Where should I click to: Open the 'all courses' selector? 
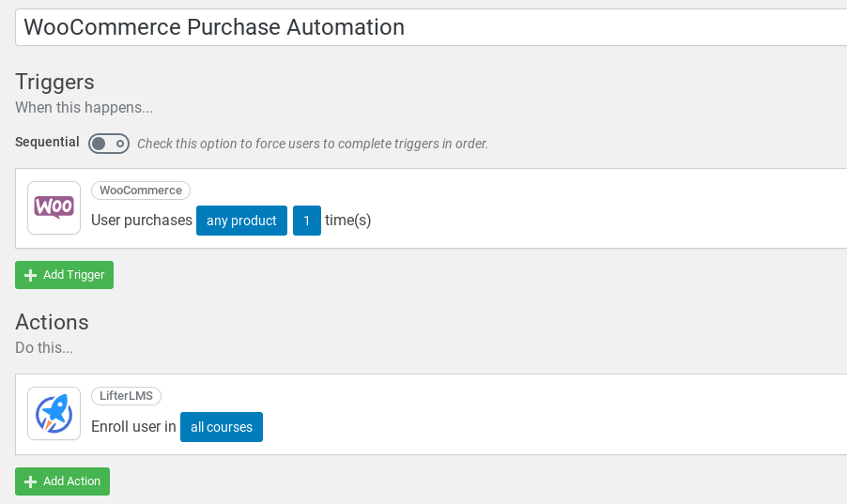(222, 427)
